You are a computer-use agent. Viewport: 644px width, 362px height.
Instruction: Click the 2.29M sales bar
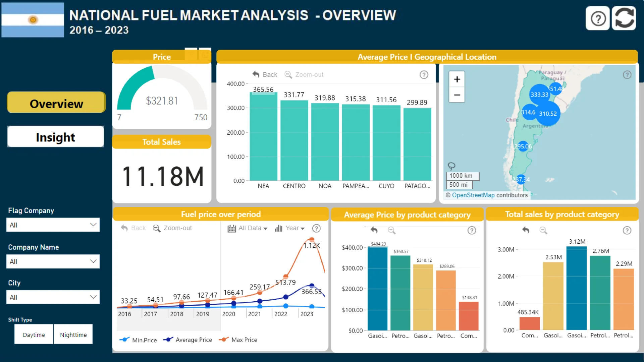click(624, 299)
